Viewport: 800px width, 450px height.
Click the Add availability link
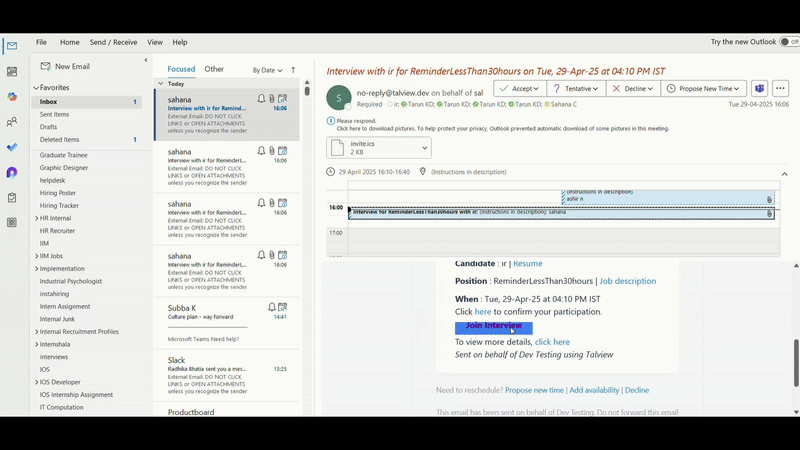pos(594,390)
